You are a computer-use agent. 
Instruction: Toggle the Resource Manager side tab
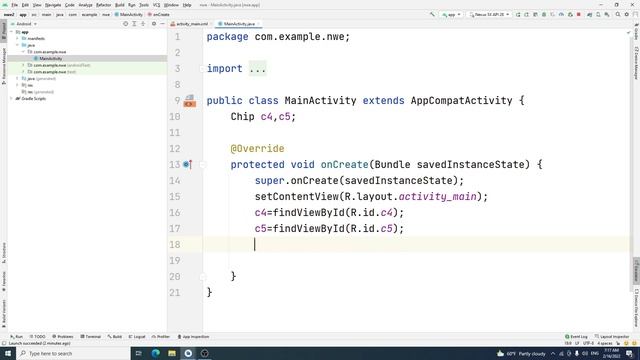point(4,66)
